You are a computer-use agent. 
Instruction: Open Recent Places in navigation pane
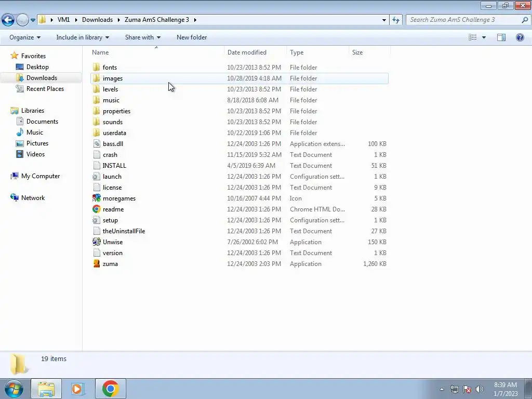[x=45, y=88]
